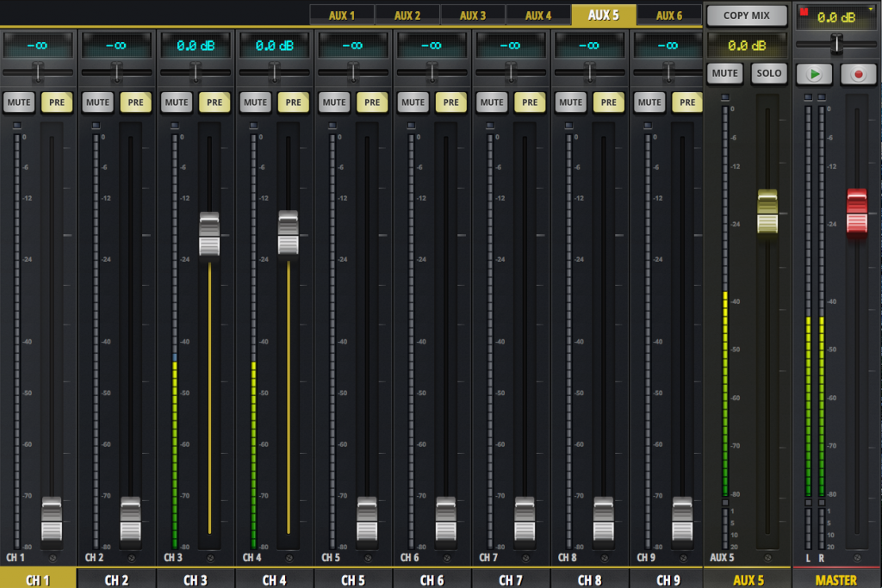Toggle the PRE button on CH 8
Viewport: 882px width, 588px height.
pos(608,102)
